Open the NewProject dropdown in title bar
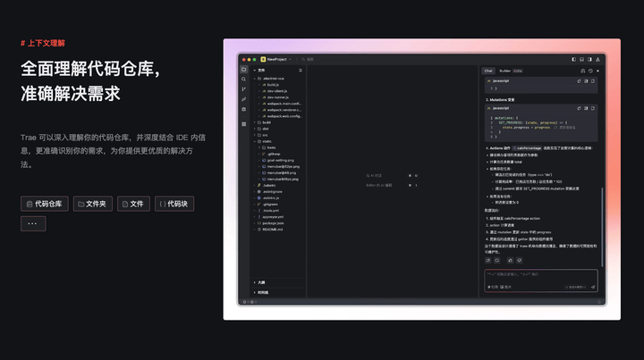Viewport: 644px width, 360px height. 276,60
